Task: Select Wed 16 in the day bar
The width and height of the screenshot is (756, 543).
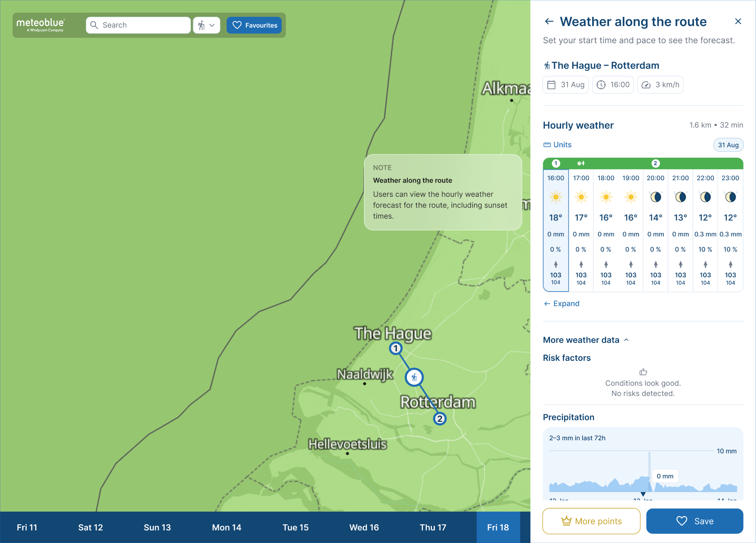Action: (x=364, y=527)
